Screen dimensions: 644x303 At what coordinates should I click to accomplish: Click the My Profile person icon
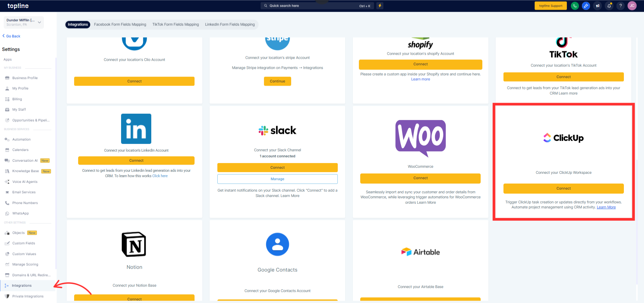(x=7, y=89)
